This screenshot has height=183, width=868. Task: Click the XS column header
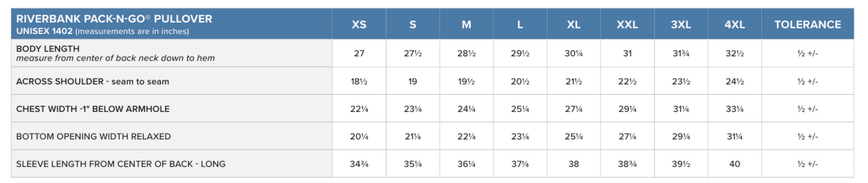point(359,25)
